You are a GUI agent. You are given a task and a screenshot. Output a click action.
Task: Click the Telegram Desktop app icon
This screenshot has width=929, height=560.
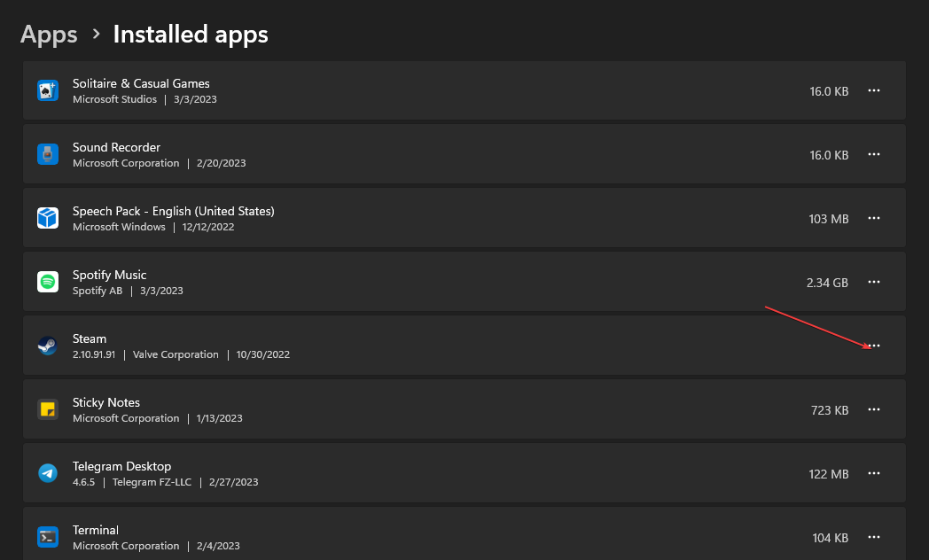pyautogui.click(x=47, y=473)
